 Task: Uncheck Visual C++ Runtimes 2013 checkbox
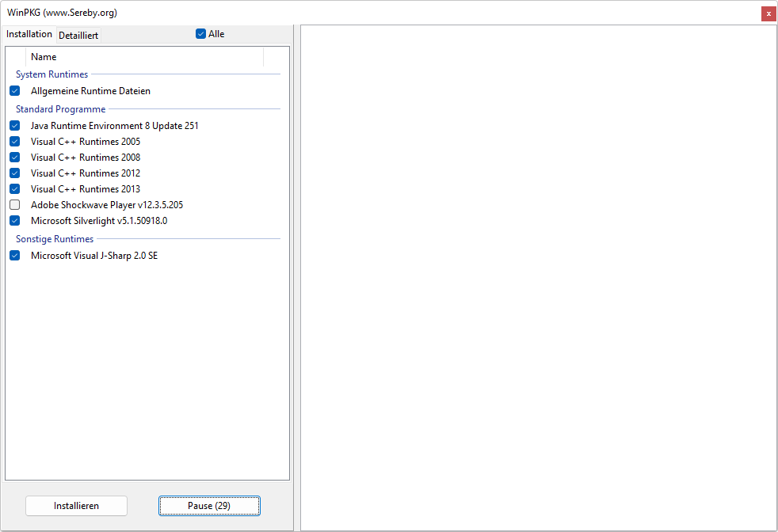point(15,189)
